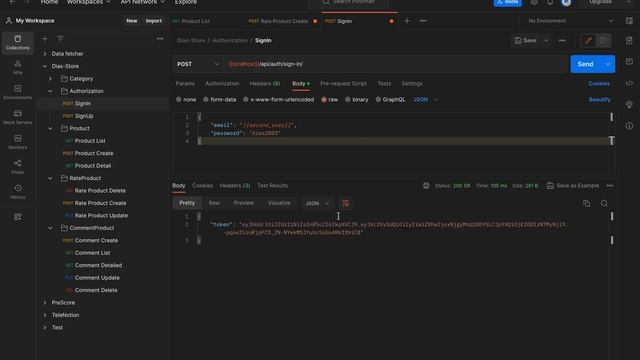Image resolution: width=640 pixels, height=360 pixels.
Task: Open the code snippet icon in right sidebar
Action: pyautogui.click(x=629, y=83)
